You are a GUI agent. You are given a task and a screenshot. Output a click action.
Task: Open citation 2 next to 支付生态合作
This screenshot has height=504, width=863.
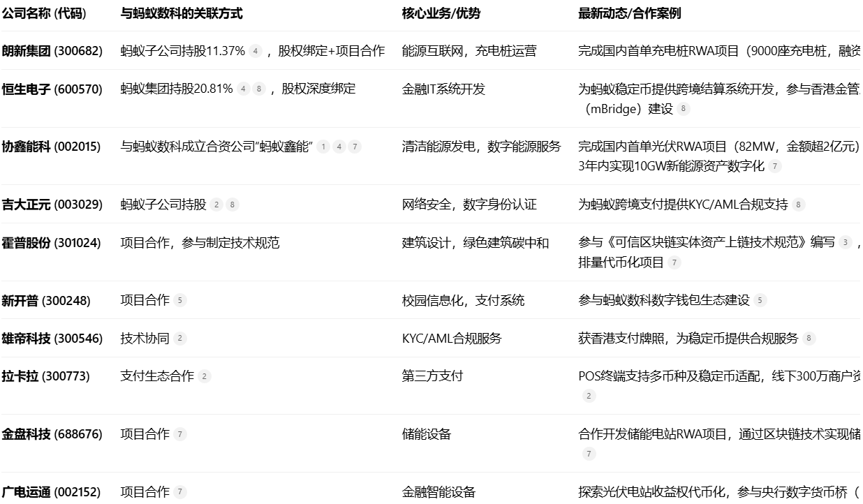pyautogui.click(x=205, y=377)
